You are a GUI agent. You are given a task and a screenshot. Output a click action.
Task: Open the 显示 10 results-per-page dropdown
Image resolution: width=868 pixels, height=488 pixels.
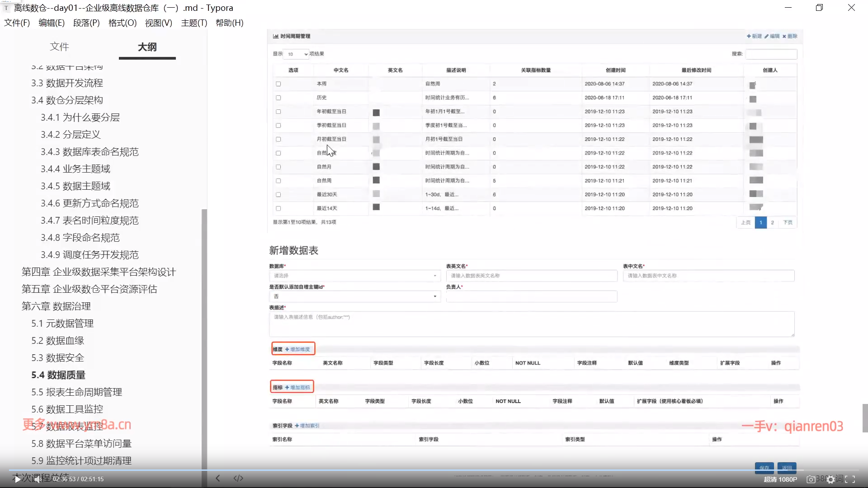click(x=297, y=54)
